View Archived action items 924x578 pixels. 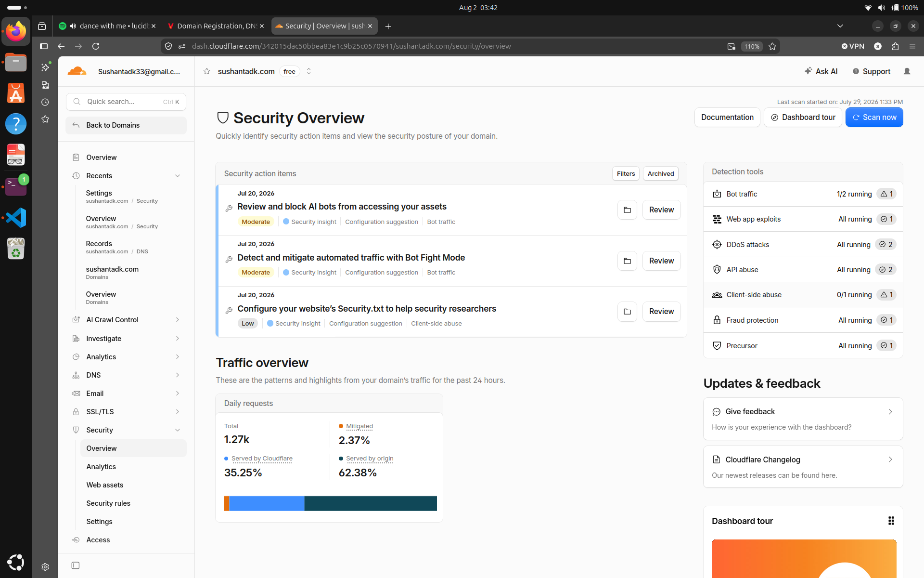[661, 174]
